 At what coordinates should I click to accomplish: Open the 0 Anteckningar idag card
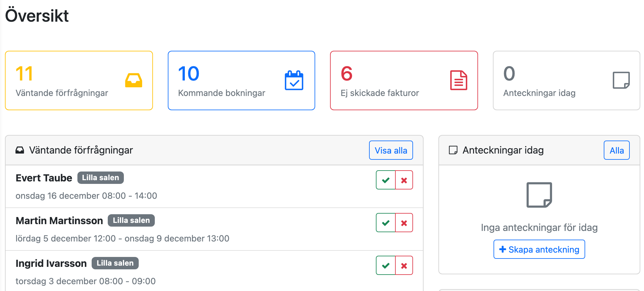click(567, 80)
